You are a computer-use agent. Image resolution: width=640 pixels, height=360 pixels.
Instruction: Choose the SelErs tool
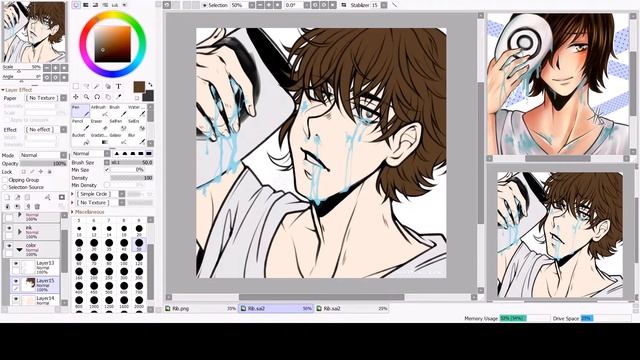coord(136,124)
